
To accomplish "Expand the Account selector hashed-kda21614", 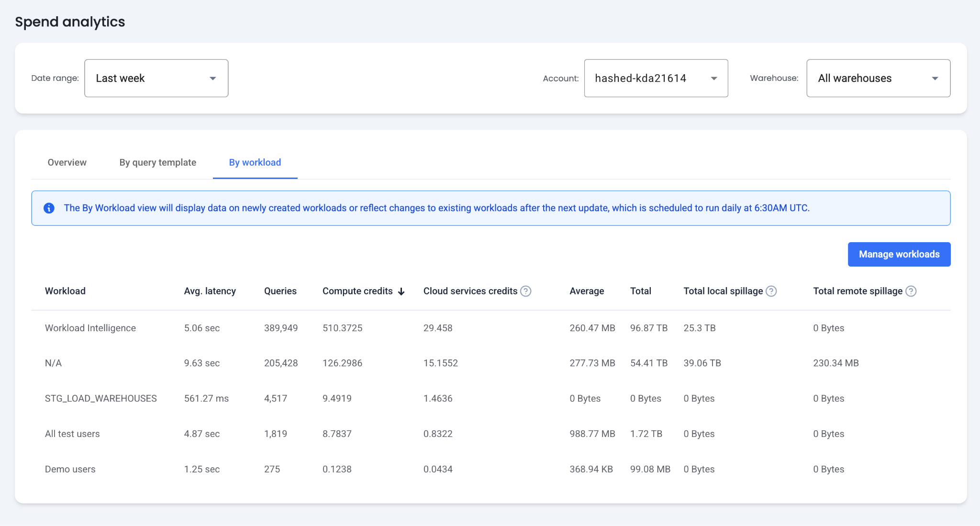I will (x=656, y=78).
